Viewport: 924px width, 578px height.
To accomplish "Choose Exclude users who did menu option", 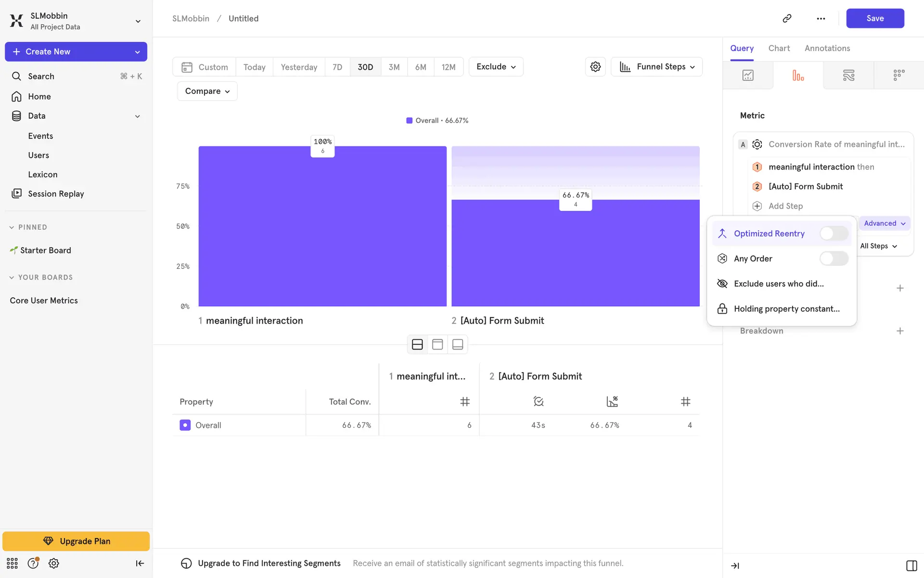I will click(778, 284).
